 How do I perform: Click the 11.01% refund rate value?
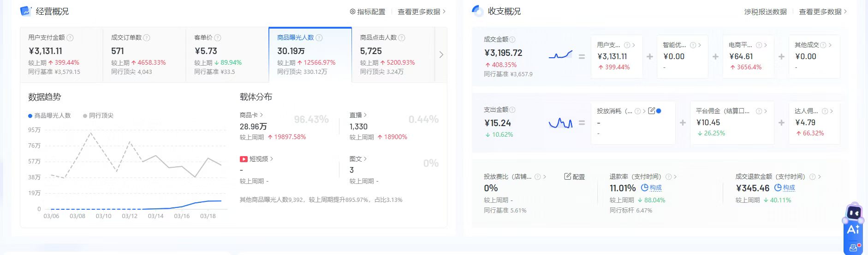point(623,188)
